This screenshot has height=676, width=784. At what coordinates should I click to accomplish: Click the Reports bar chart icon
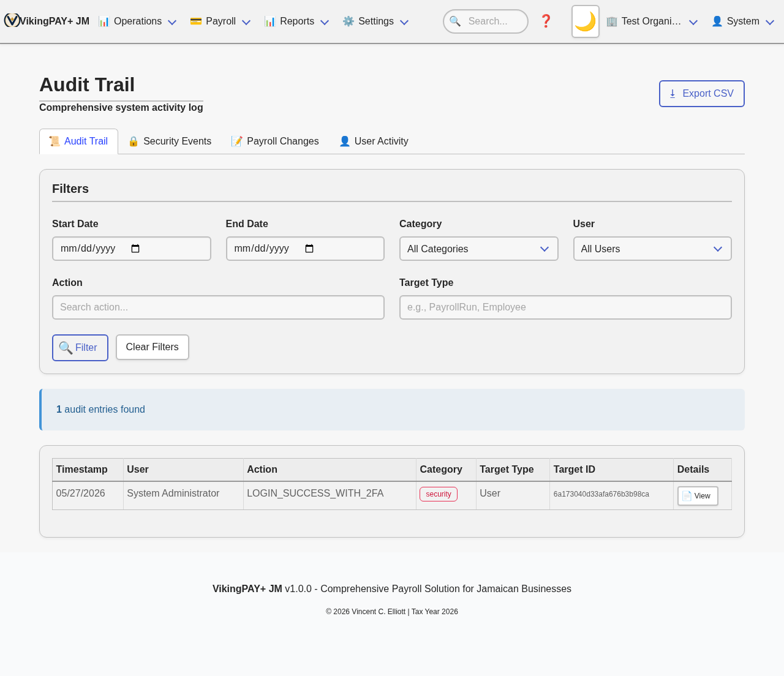(270, 21)
